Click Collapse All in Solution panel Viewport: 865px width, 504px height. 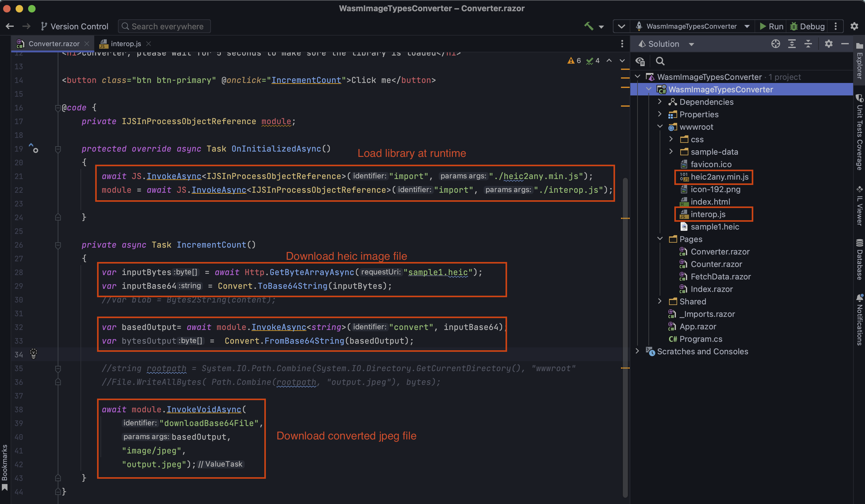click(x=808, y=44)
